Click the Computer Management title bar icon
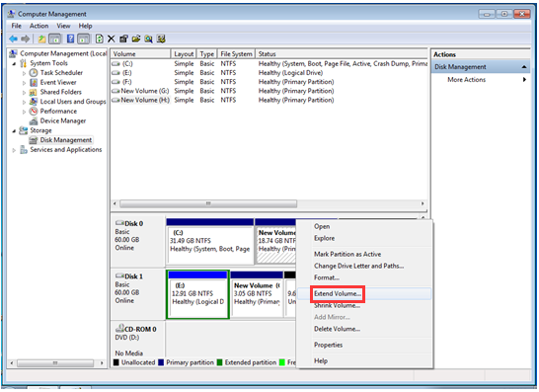 [x=11, y=14]
